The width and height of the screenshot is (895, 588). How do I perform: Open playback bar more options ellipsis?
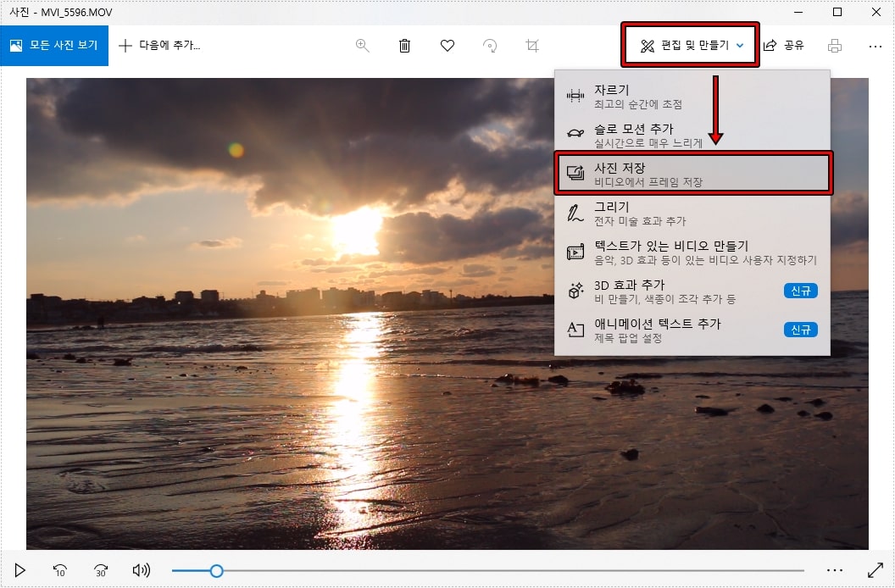point(835,569)
